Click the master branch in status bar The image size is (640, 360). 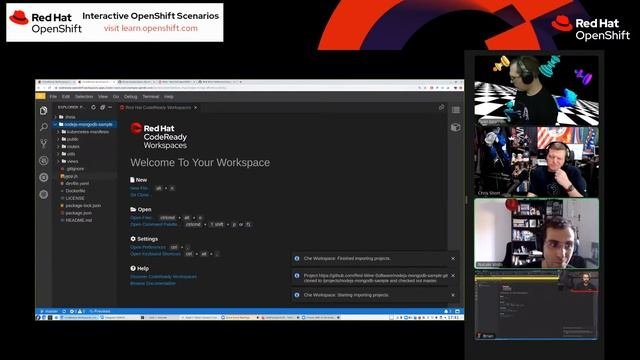pyautogui.click(x=49, y=311)
